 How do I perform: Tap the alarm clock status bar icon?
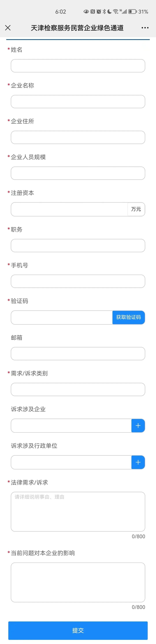99,11
